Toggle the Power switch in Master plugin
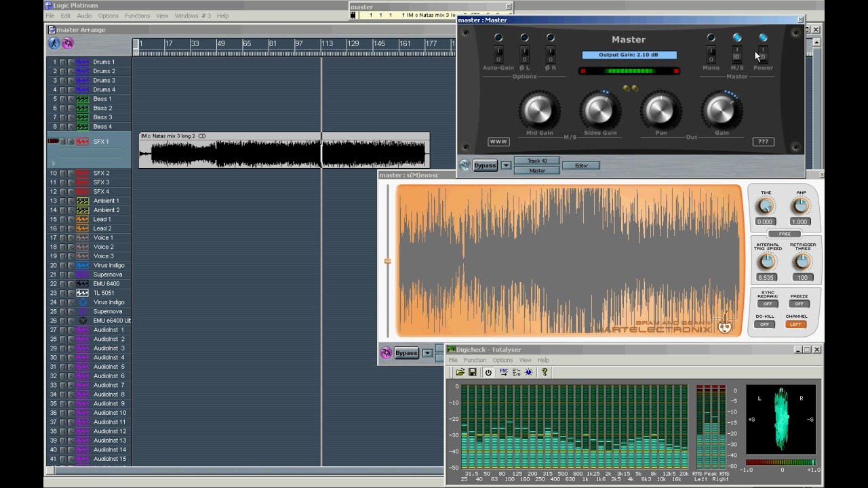The width and height of the screenshot is (868, 488). (762, 54)
